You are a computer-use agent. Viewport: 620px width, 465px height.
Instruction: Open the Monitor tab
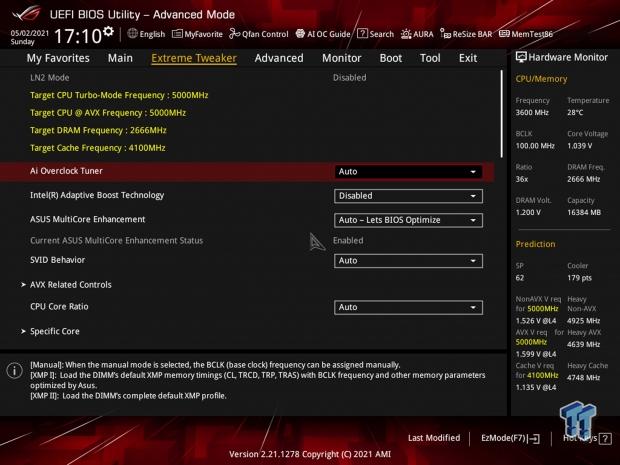(x=341, y=58)
